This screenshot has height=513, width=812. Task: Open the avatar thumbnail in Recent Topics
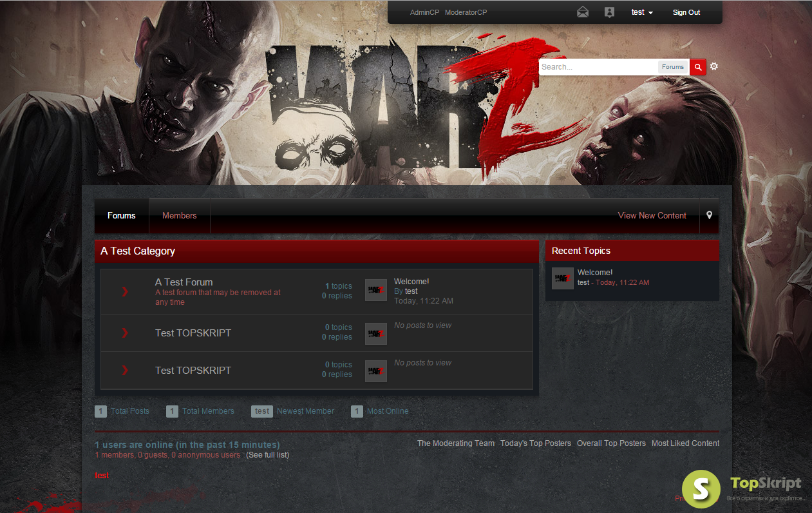click(x=563, y=278)
